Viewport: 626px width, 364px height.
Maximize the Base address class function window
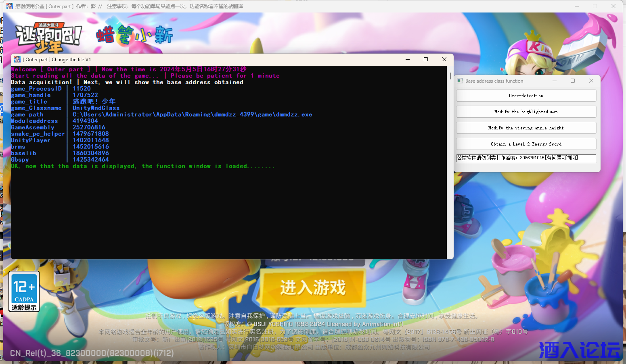click(572, 81)
